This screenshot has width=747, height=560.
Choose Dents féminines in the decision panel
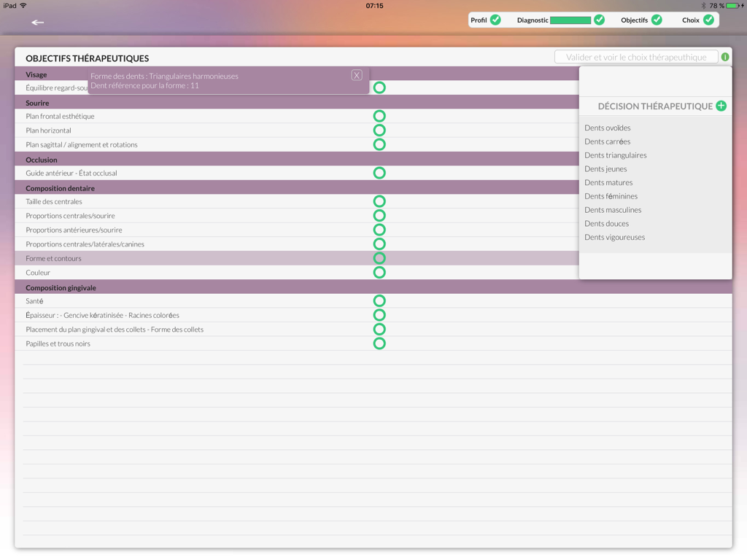click(x=611, y=195)
